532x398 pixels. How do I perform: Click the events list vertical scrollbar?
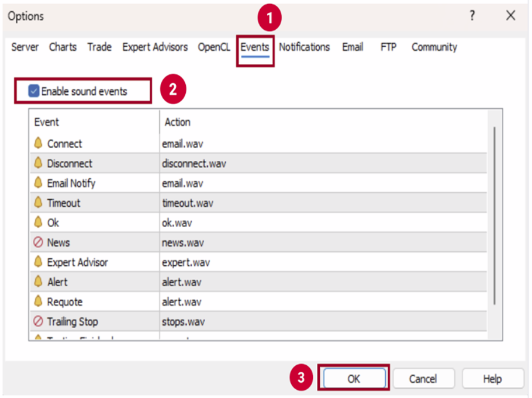[x=495, y=215]
